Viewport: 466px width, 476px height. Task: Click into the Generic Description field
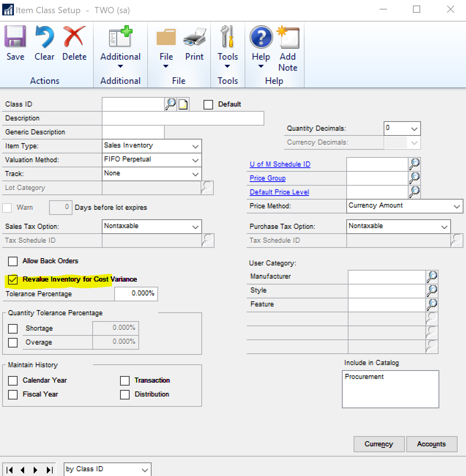click(x=133, y=132)
